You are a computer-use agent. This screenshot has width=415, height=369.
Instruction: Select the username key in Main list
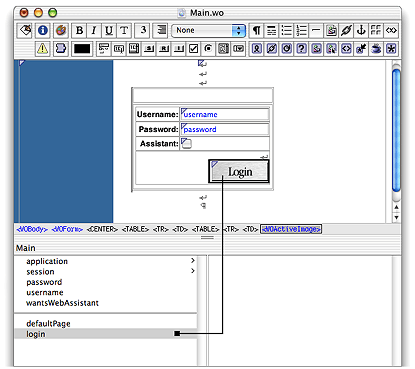[45, 292]
